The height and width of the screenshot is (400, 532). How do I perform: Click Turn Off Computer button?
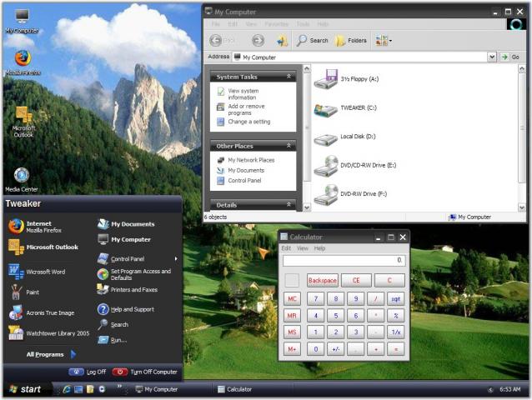[x=145, y=372]
